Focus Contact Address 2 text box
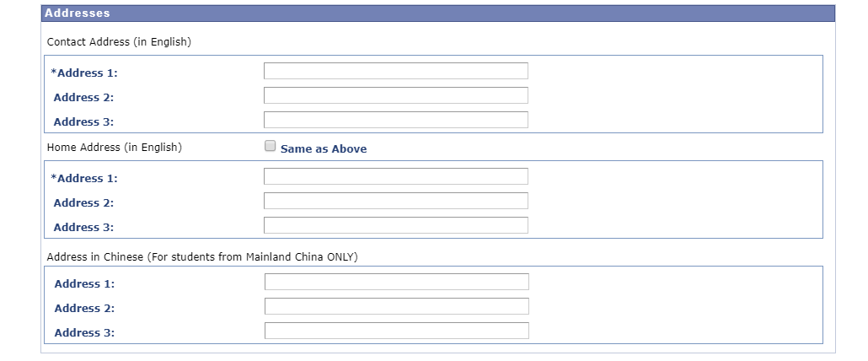The width and height of the screenshot is (868, 361). click(395, 95)
